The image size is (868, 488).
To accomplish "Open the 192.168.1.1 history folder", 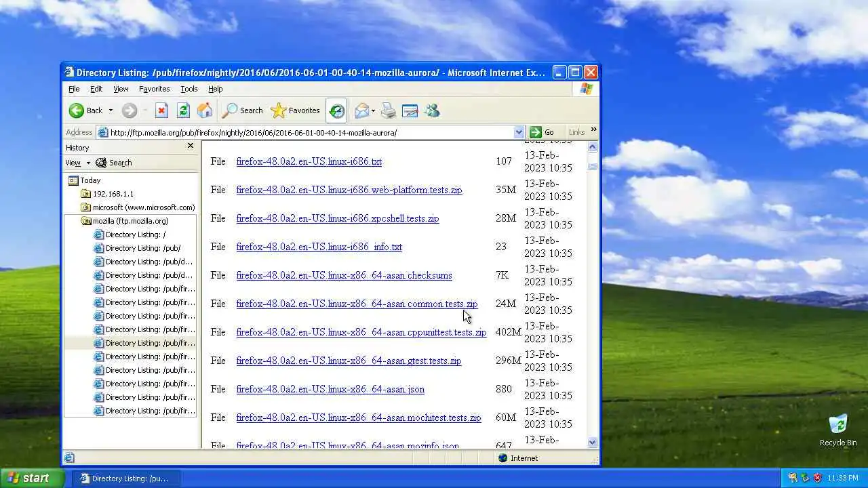I will (107, 194).
